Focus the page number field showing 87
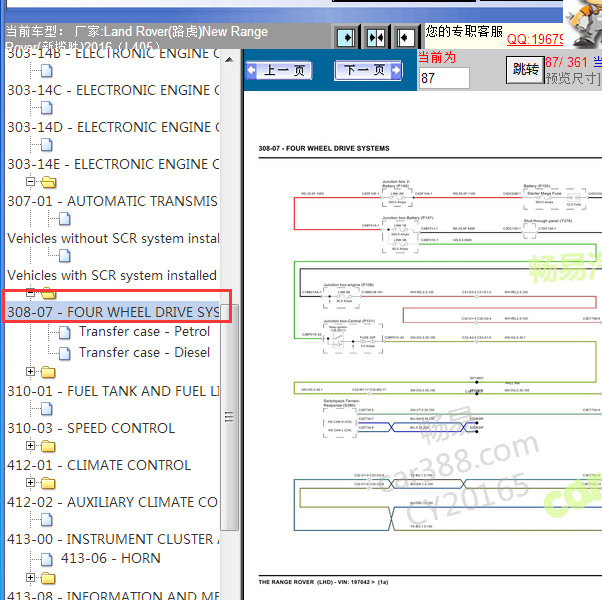The width and height of the screenshot is (602, 600). pyautogui.click(x=444, y=78)
